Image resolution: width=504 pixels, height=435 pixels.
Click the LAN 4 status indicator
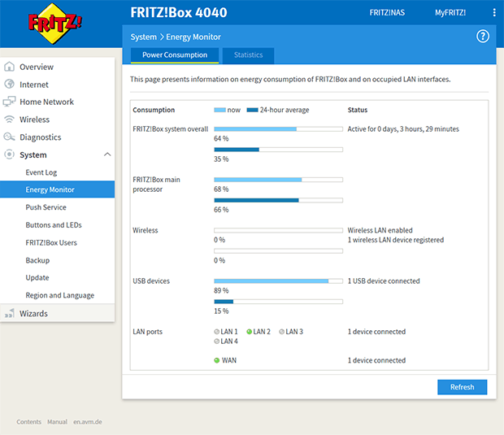[217, 341]
